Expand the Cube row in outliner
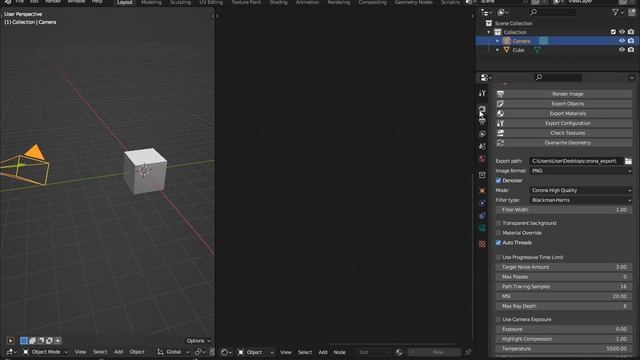This screenshot has height=360, width=640. click(x=497, y=50)
